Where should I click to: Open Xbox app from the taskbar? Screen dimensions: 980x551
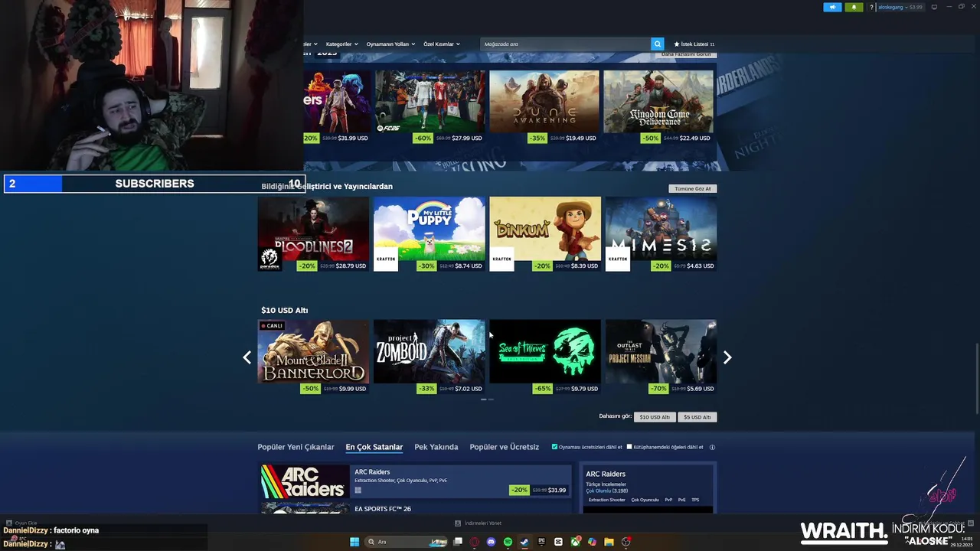pyautogui.click(x=575, y=542)
